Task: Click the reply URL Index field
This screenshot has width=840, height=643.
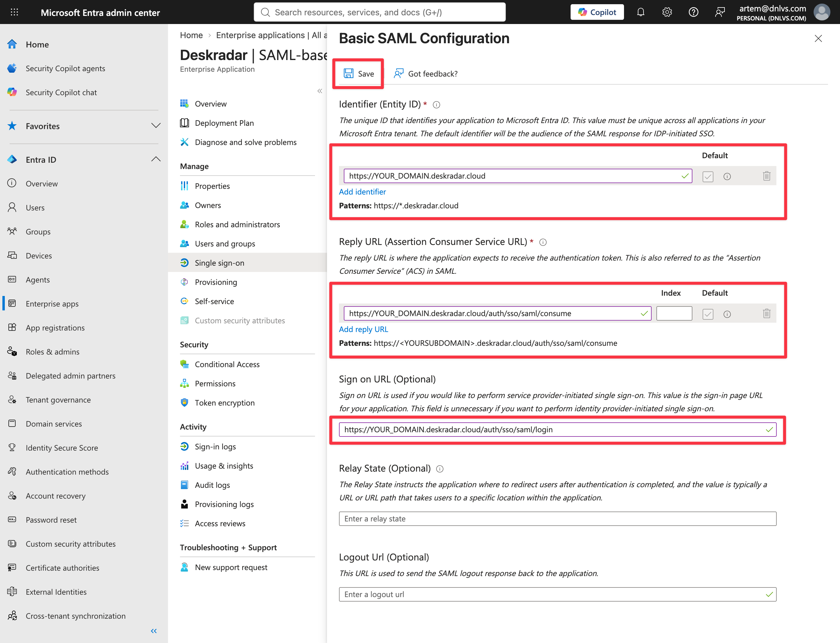Action: coord(674,313)
